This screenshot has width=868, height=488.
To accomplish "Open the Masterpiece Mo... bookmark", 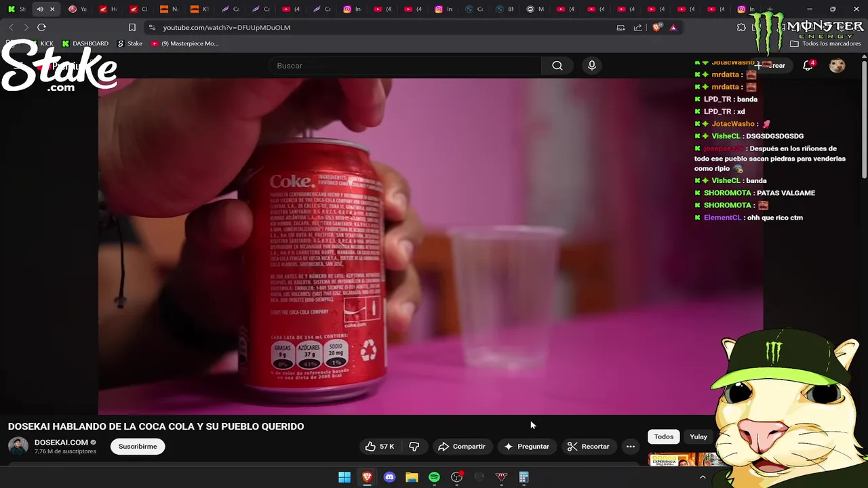I will (x=184, y=43).
